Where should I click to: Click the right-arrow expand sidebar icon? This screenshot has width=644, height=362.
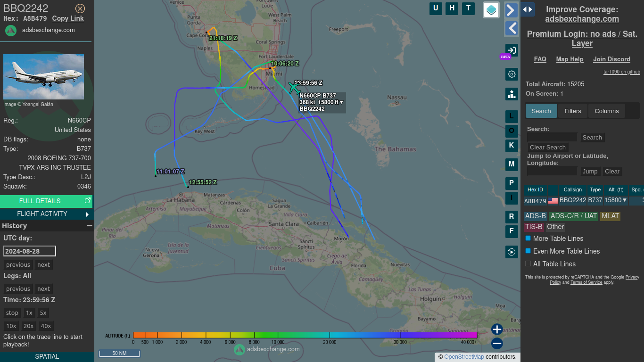(x=512, y=10)
